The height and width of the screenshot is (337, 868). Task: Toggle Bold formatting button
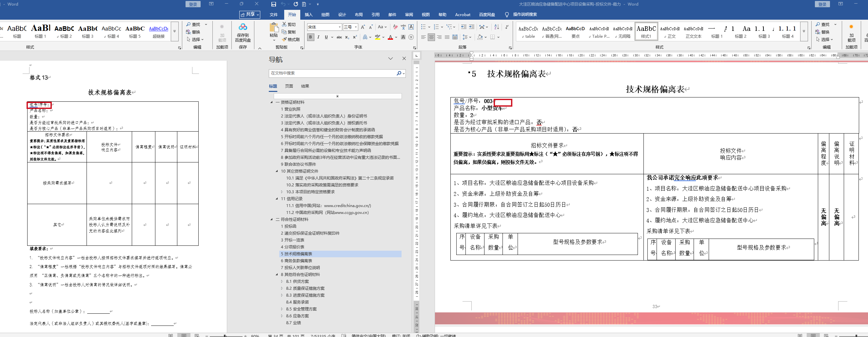point(310,37)
